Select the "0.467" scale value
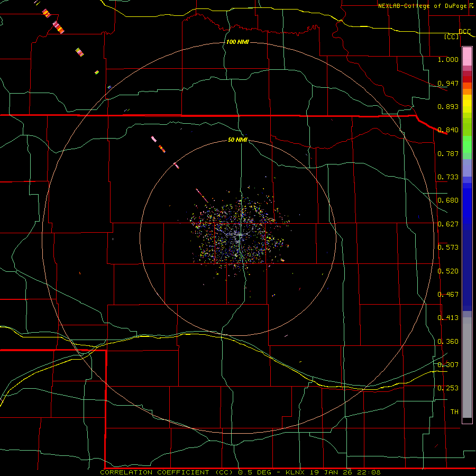This screenshot has width=476, height=476. tap(448, 295)
